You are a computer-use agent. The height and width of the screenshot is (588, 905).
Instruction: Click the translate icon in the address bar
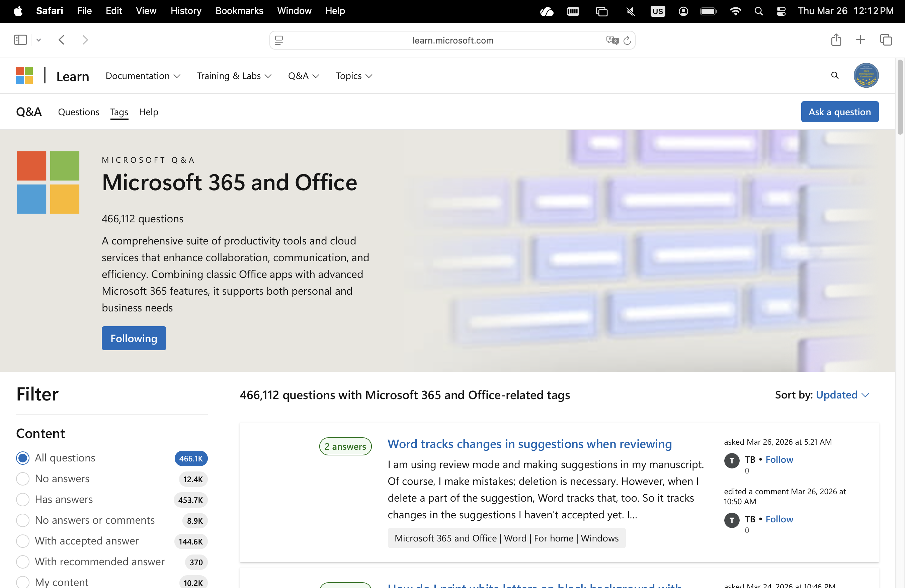pyautogui.click(x=612, y=40)
